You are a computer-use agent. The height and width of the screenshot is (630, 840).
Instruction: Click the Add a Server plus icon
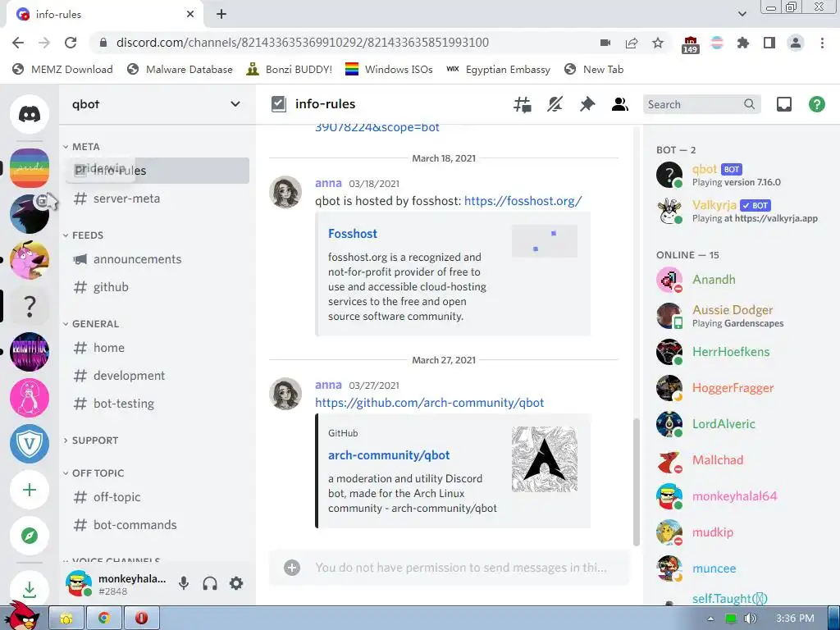pyautogui.click(x=30, y=490)
